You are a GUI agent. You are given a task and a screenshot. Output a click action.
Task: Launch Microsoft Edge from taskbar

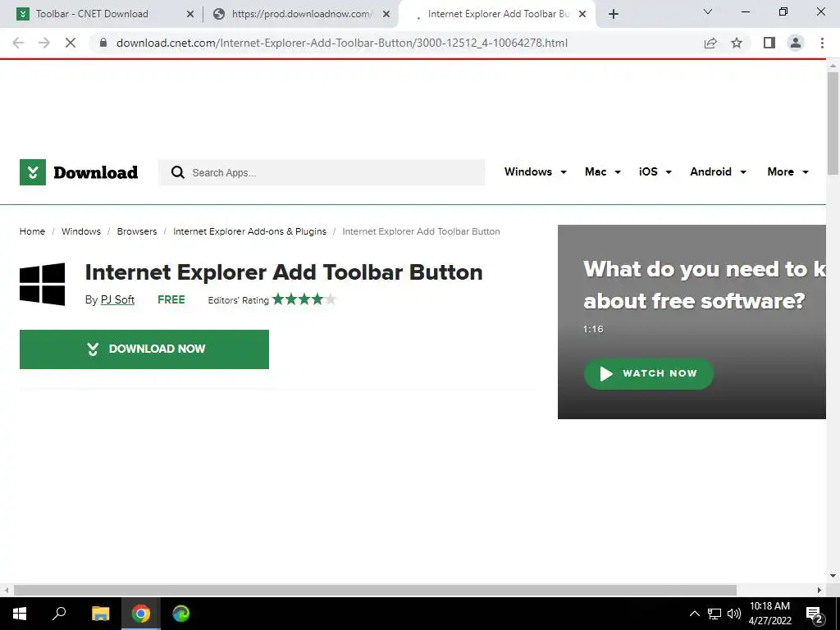click(181, 614)
